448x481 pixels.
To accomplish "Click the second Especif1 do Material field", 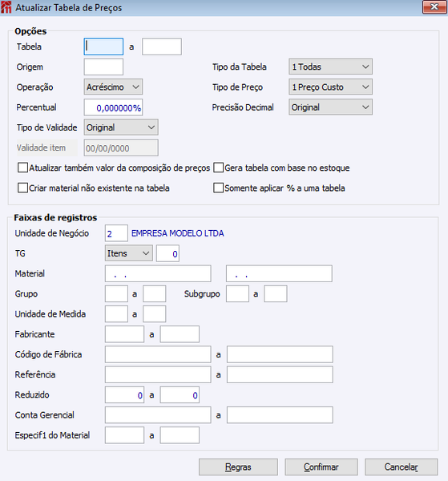I will point(180,435).
